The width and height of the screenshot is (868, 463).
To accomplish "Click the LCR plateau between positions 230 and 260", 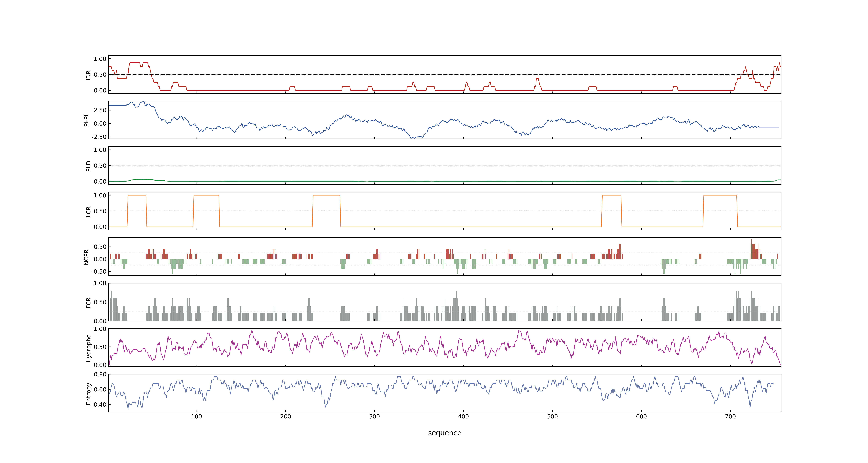I will [327, 195].
